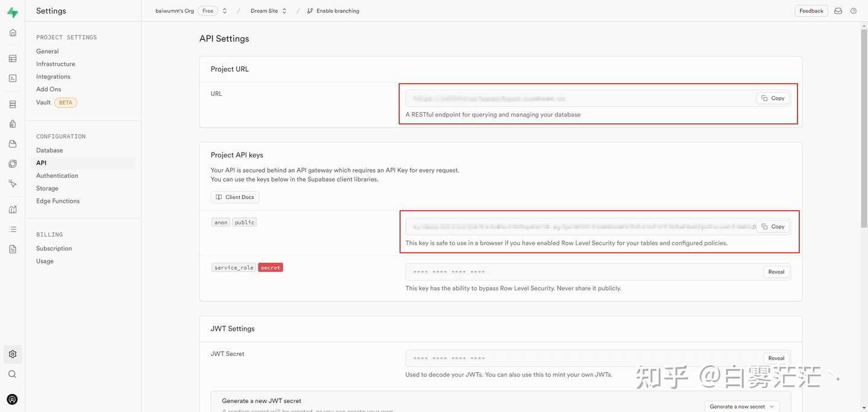
Task: Open the API Docs document icon
Action: (x=13, y=249)
